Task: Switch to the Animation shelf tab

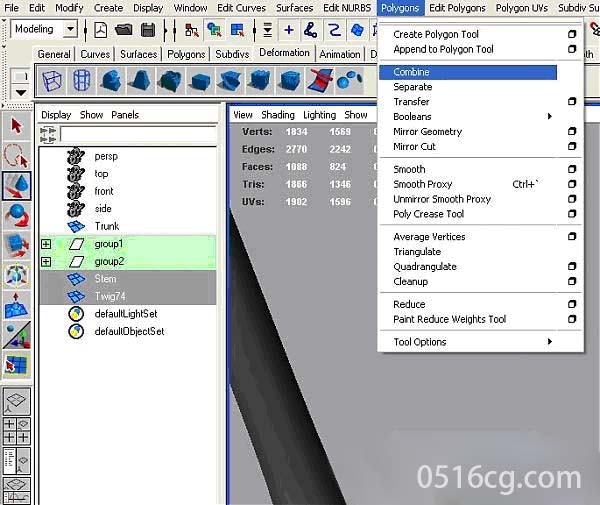Action: click(340, 54)
